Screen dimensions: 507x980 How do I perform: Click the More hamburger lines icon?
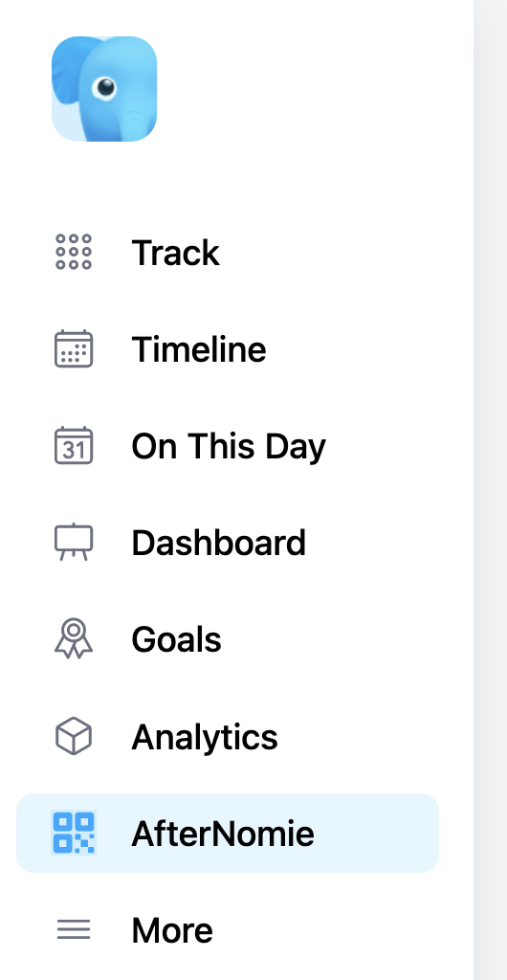74,929
